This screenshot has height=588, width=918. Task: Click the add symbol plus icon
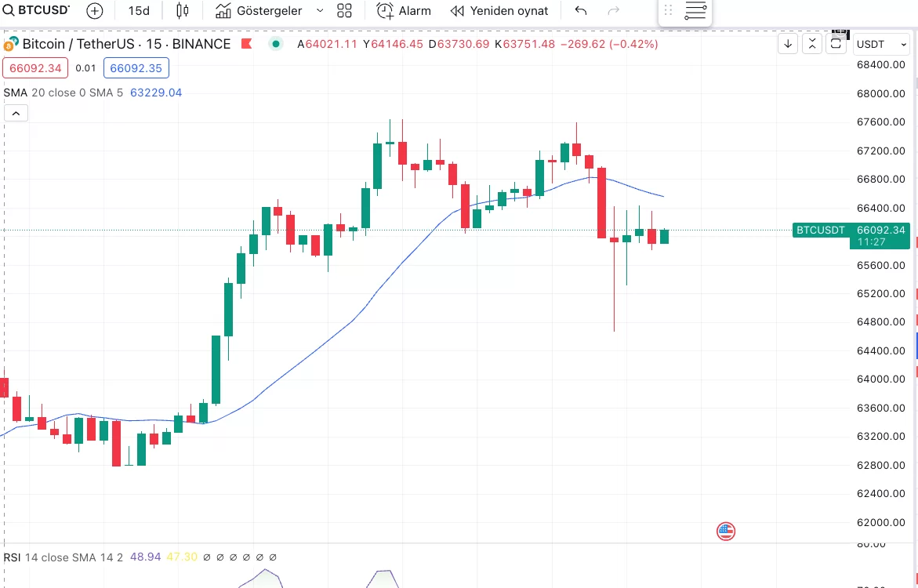click(x=95, y=11)
